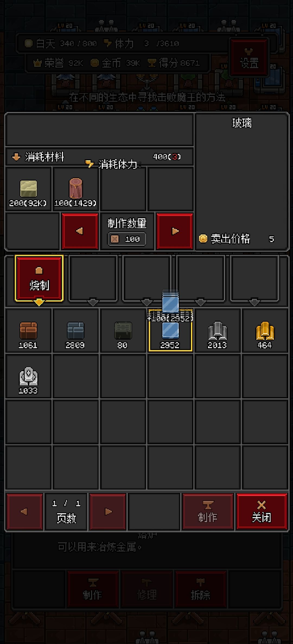Click the 制作 craft button
The width and height of the screenshot is (293, 644).
pos(208,511)
